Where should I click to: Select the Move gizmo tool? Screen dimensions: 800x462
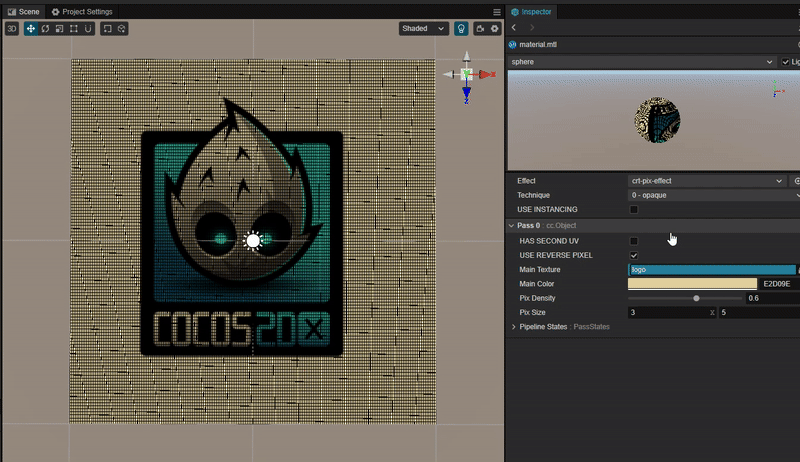tap(31, 29)
